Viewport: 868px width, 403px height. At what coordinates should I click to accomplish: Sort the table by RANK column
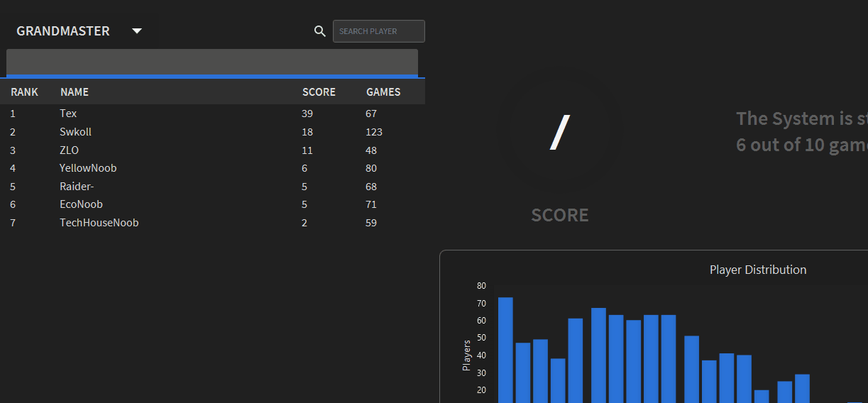coord(25,92)
